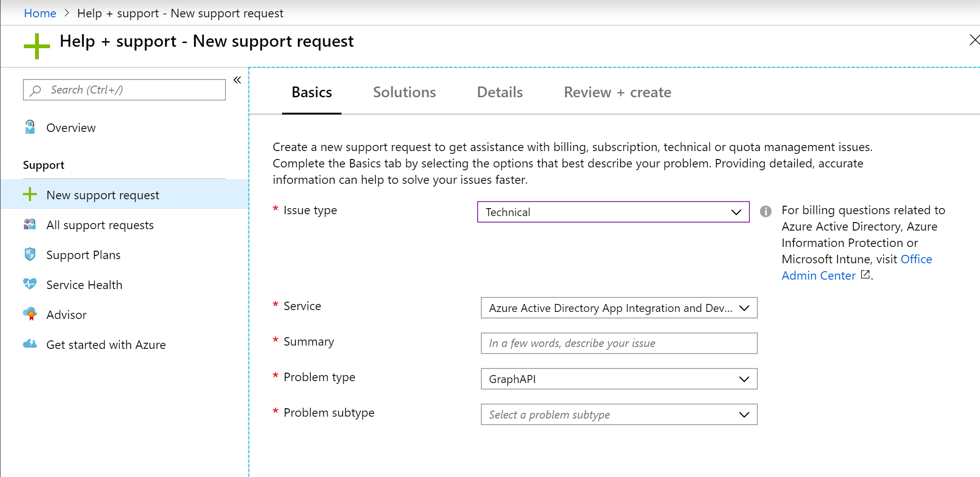Click the Home breadcrumb link

click(x=40, y=13)
